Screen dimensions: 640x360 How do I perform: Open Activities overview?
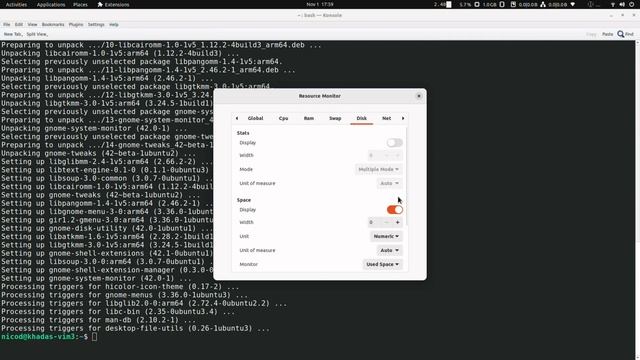coord(16,4)
